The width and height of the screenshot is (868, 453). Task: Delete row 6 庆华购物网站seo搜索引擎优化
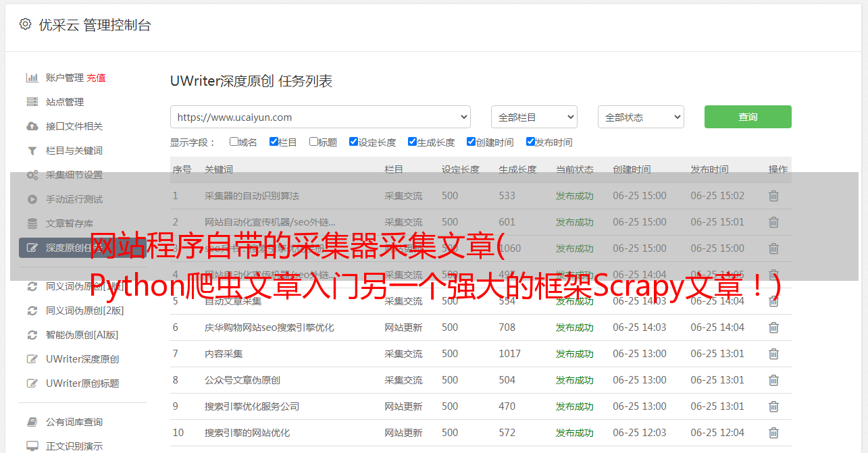pos(774,327)
